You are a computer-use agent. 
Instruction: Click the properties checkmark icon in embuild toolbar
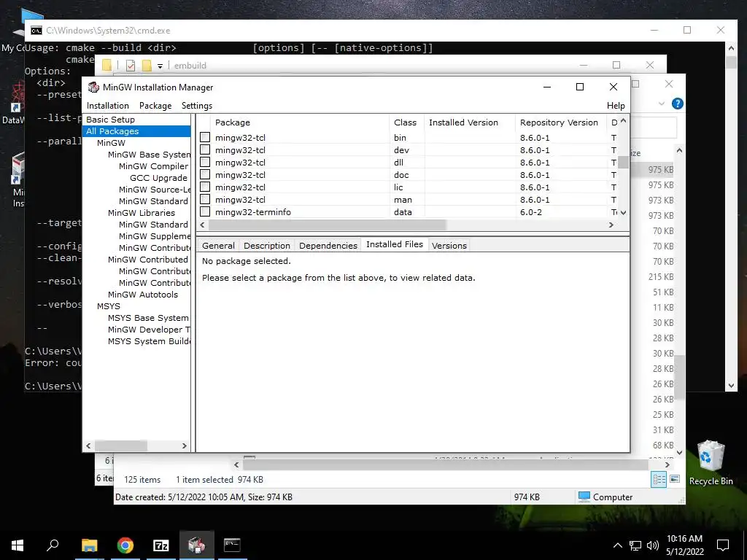[131, 66]
